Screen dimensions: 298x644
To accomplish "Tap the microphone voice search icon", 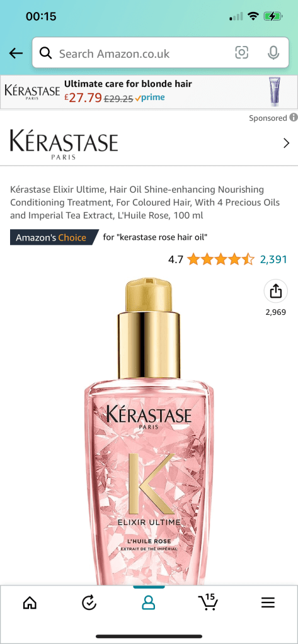I will coord(273,53).
